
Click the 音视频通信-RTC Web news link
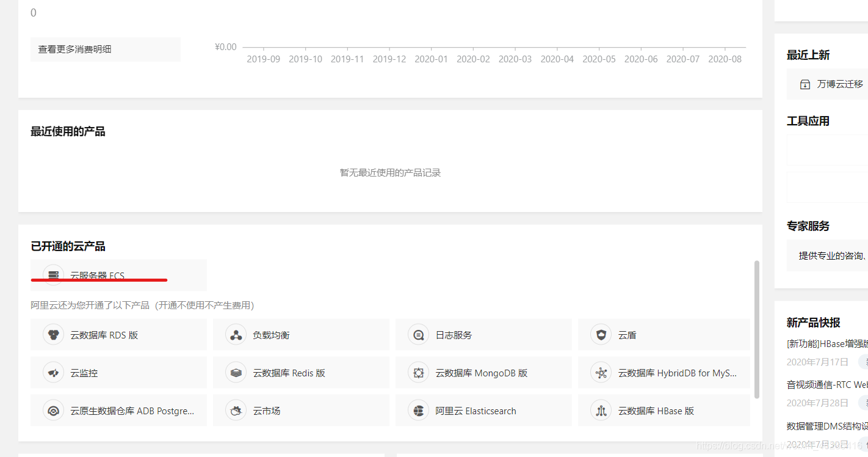click(825, 384)
